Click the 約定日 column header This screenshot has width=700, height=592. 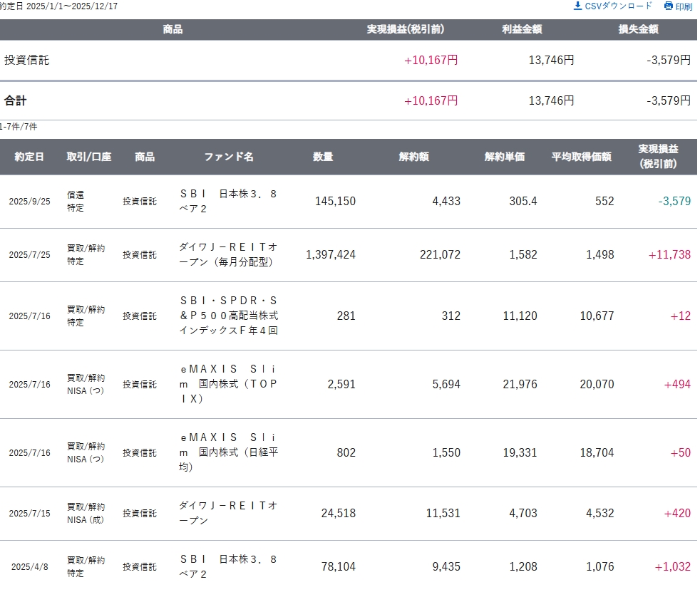click(29, 157)
